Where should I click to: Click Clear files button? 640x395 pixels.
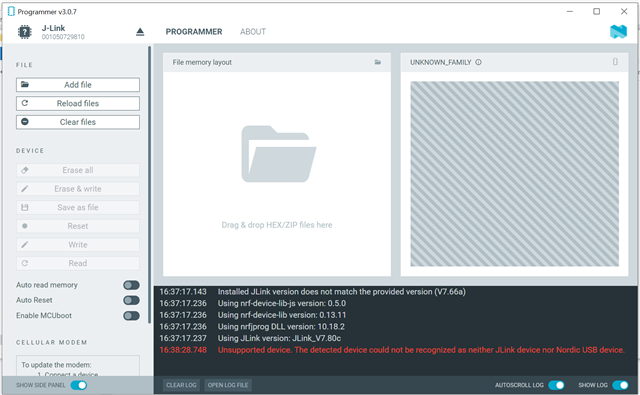[78, 122]
